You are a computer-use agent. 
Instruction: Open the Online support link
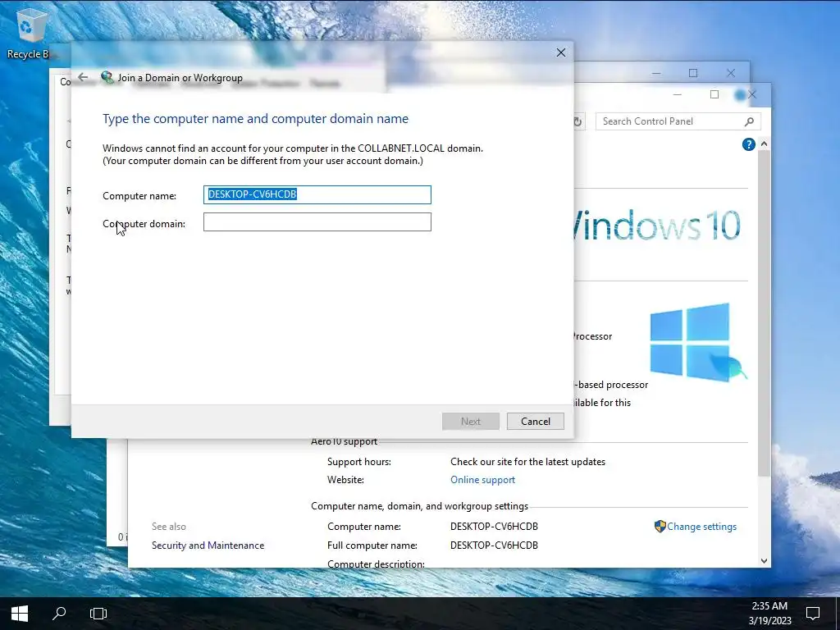(482, 480)
